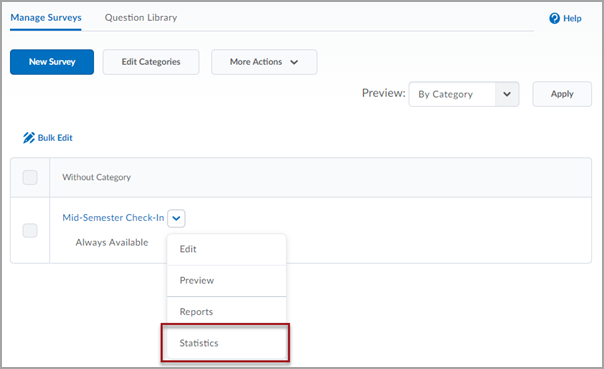Click the Without Category heading text

[97, 177]
